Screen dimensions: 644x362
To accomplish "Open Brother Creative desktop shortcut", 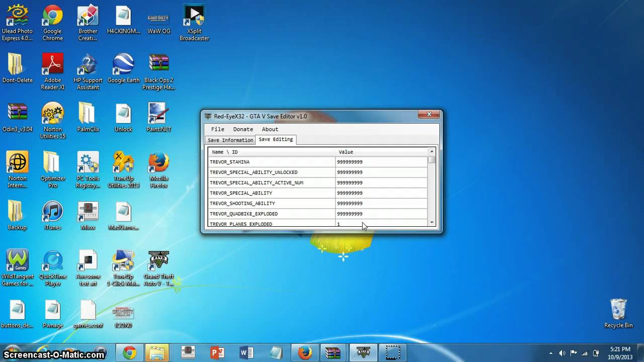I will [88, 23].
